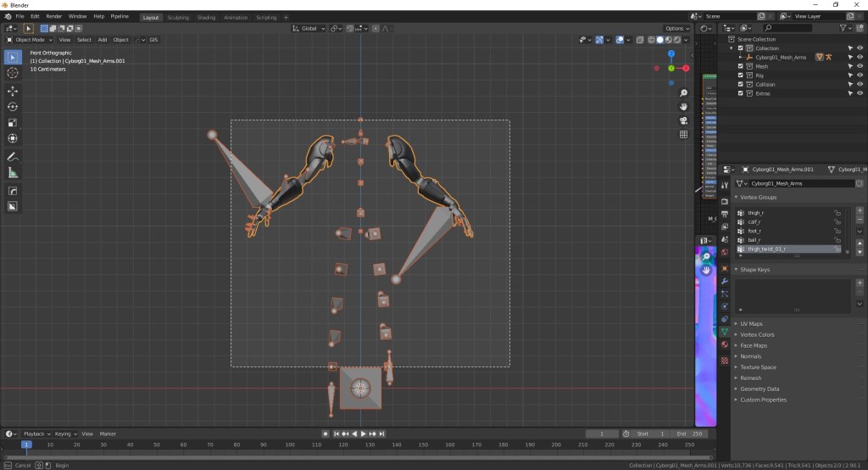The height and width of the screenshot is (470, 868).
Task: Uncheck the Rig collection checkbox
Action: (740, 76)
